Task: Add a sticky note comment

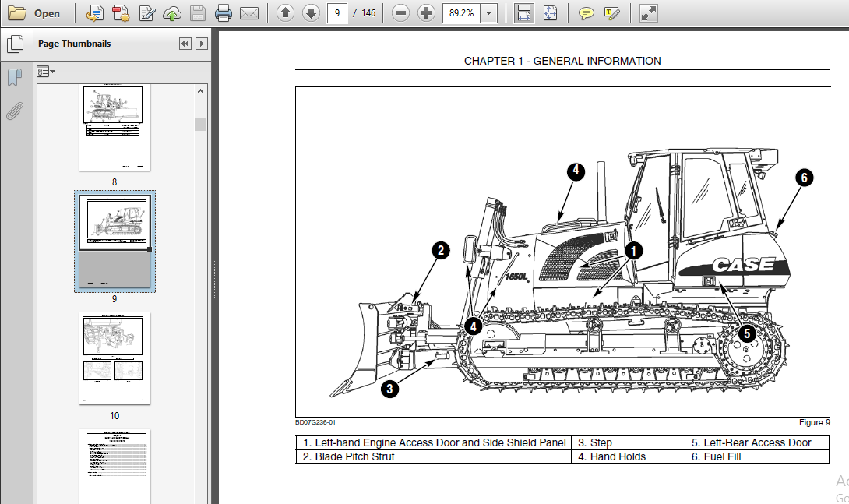Action: pos(586,13)
